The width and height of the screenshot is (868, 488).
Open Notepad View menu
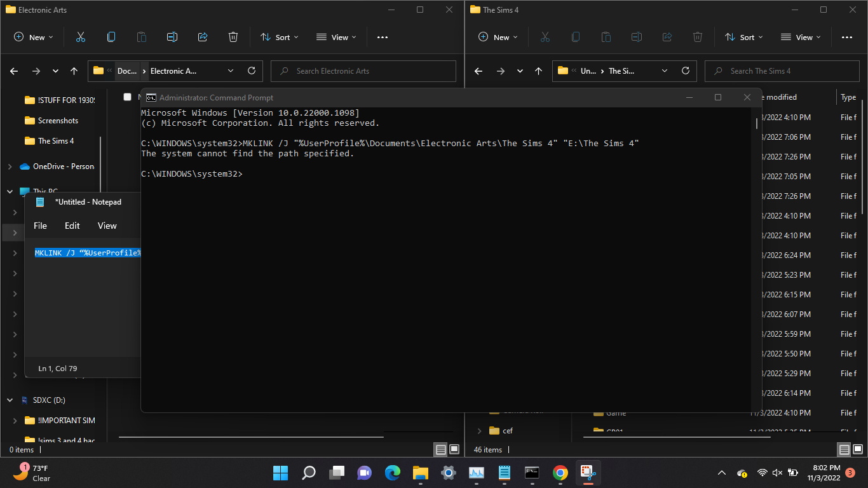107,226
